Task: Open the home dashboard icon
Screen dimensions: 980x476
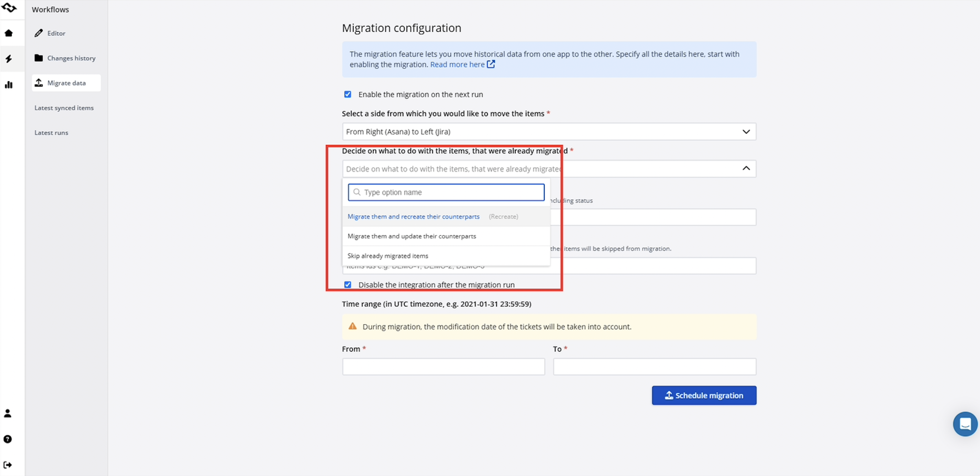Action: coord(8,34)
